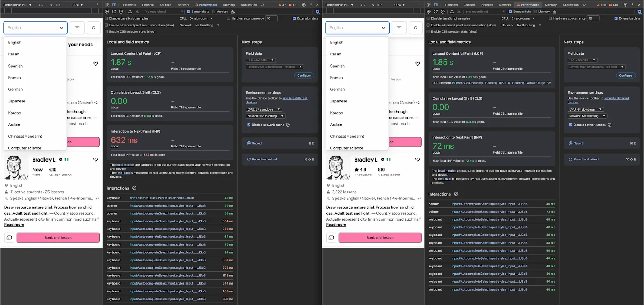Image resolution: width=644 pixels, height=305 pixels.
Task: Toggle the device toolbar icon in the right DevTools
Action: (x=436, y=5)
